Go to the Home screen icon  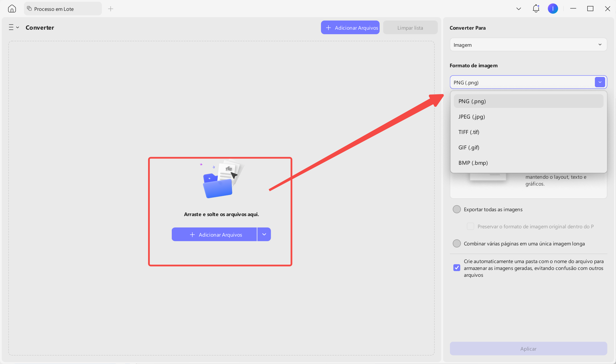coord(12,9)
